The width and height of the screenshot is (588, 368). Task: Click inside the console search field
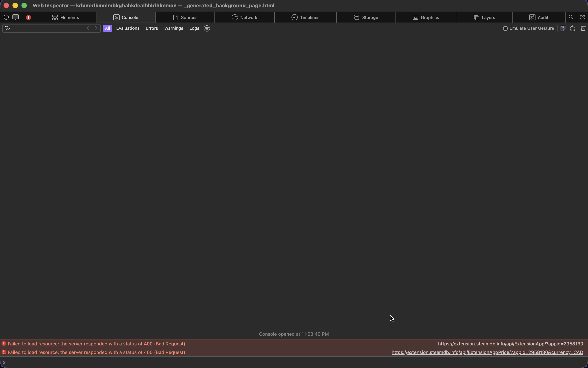[44, 28]
